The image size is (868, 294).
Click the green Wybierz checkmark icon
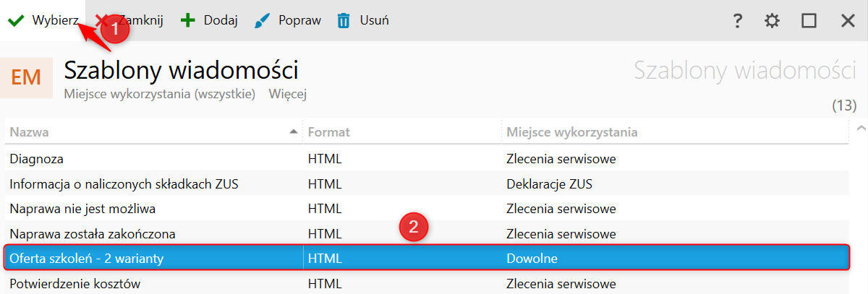[x=16, y=21]
